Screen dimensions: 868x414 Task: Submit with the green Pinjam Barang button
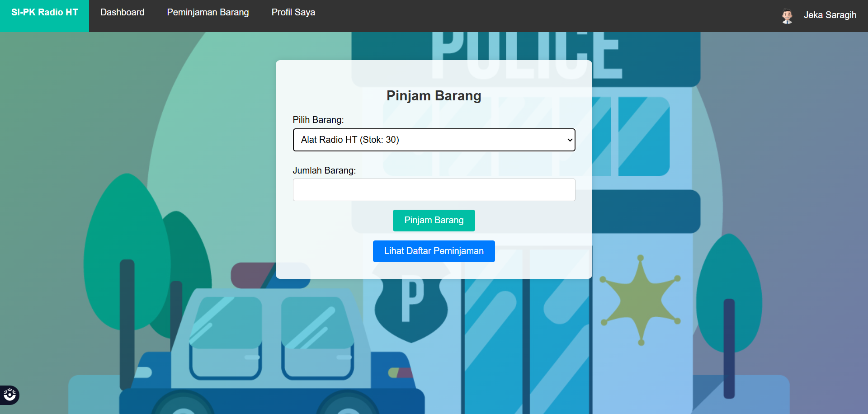click(434, 221)
